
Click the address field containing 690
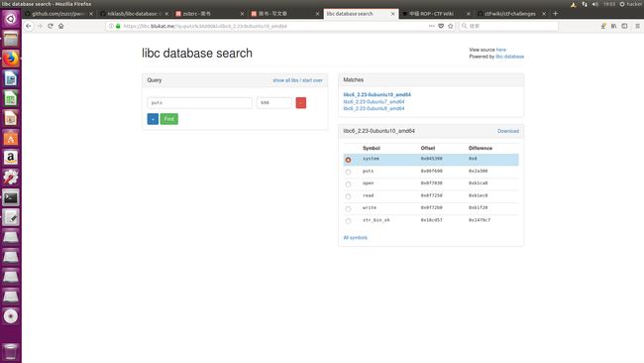tap(274, 103)
